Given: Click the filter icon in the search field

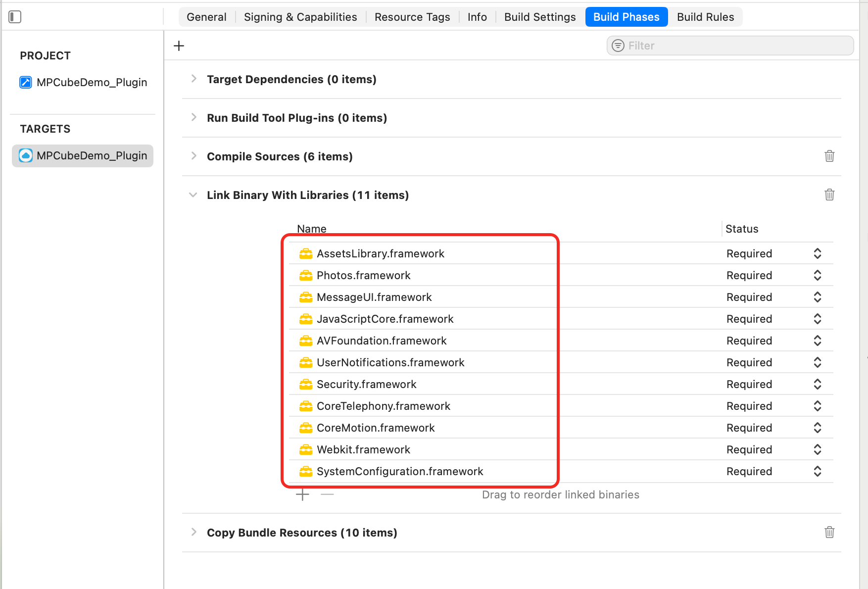Looking at the screenshot, I should click(x=618, y=46).
